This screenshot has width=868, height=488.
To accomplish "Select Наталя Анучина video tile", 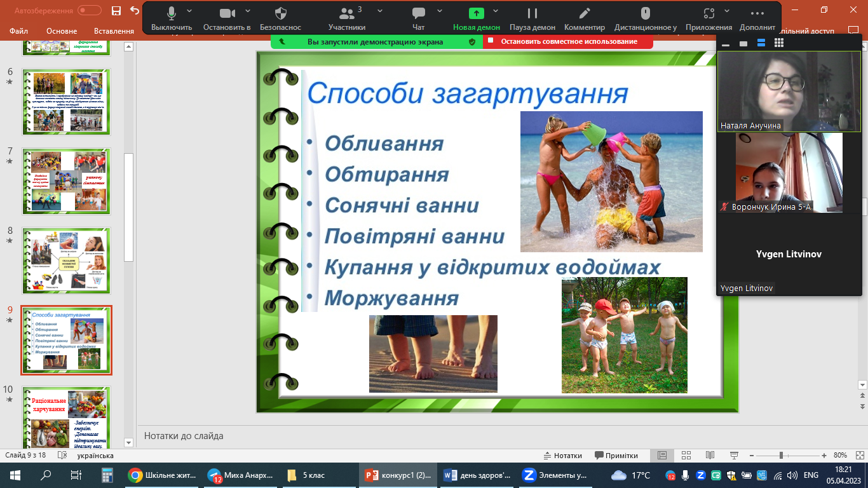I will 789,91.
